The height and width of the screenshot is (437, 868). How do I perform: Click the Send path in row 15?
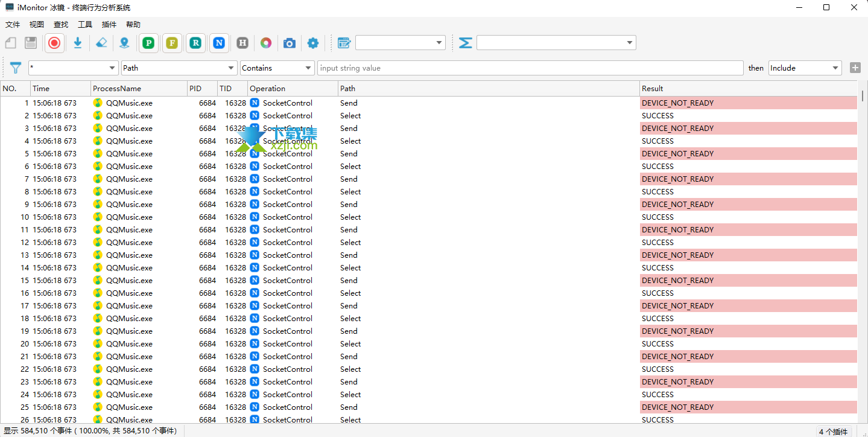[x=349, y=280]
